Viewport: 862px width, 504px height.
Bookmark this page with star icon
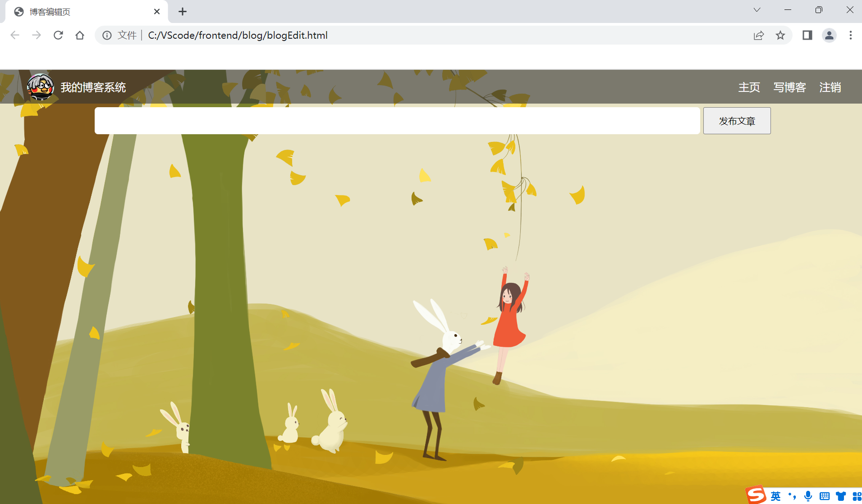pos(780,35)
